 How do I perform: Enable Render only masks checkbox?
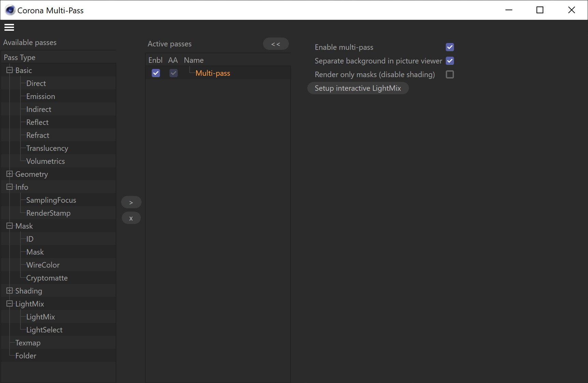coord(450,74)
